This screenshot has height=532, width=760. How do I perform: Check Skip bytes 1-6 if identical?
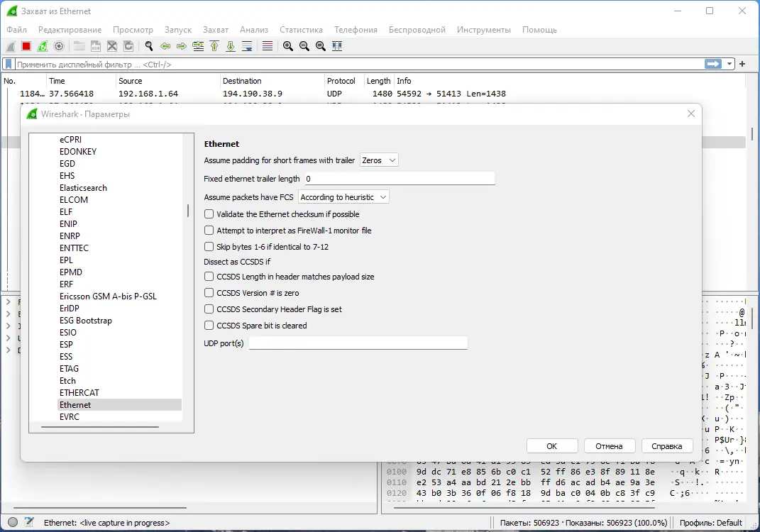[209, 247]
